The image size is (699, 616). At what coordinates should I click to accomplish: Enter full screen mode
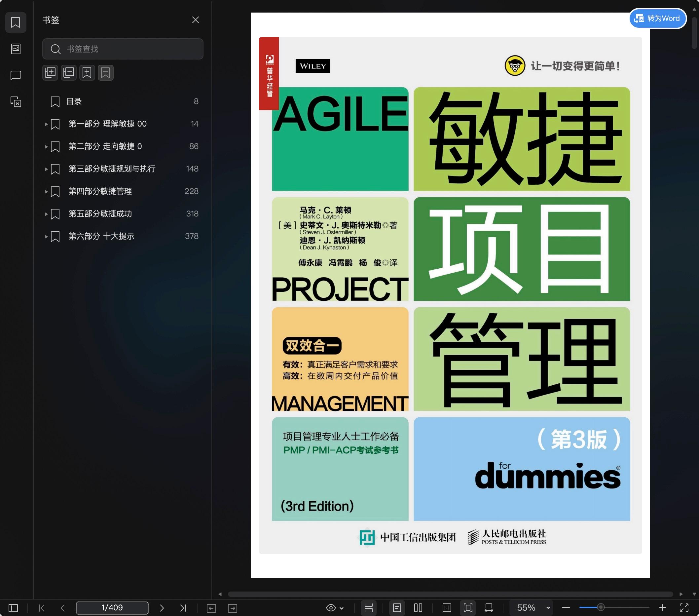tap(684, 608)
